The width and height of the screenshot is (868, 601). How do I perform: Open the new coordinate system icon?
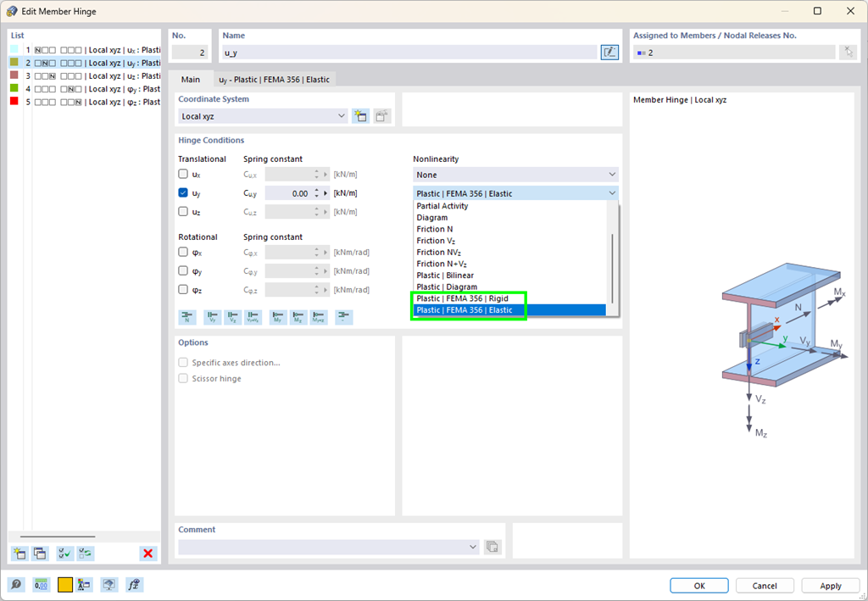tap(360, 115)
